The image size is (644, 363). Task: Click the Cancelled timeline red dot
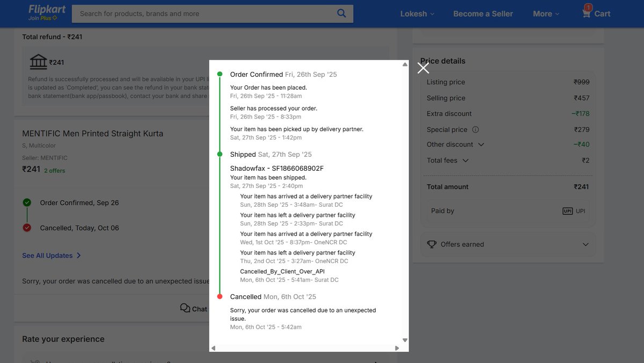tap(219, 296)
